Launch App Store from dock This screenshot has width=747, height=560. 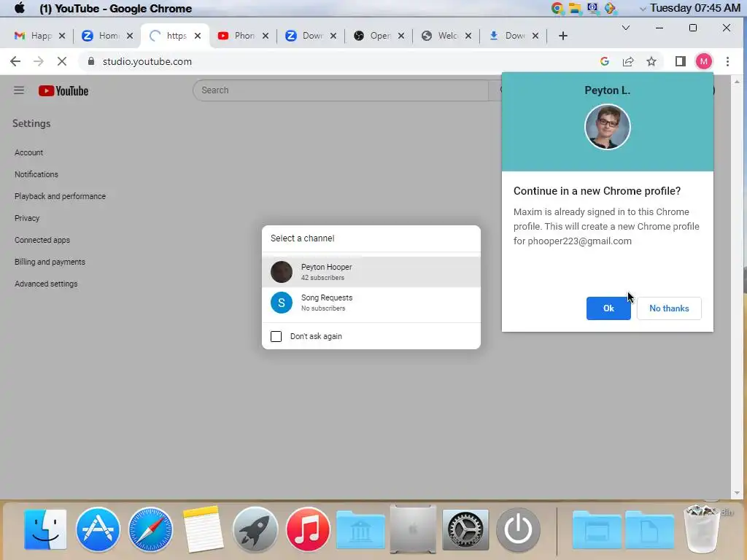tap(98, 529)
